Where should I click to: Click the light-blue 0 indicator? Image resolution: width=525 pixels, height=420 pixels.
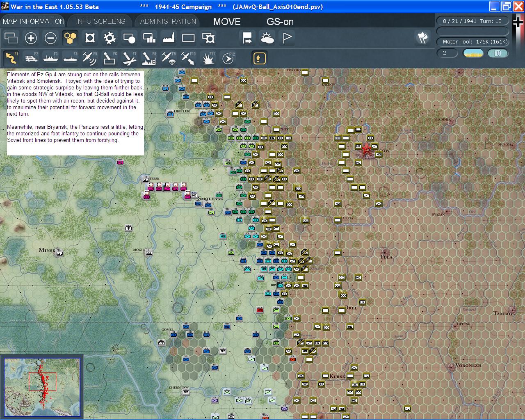[x=498, y=53]
